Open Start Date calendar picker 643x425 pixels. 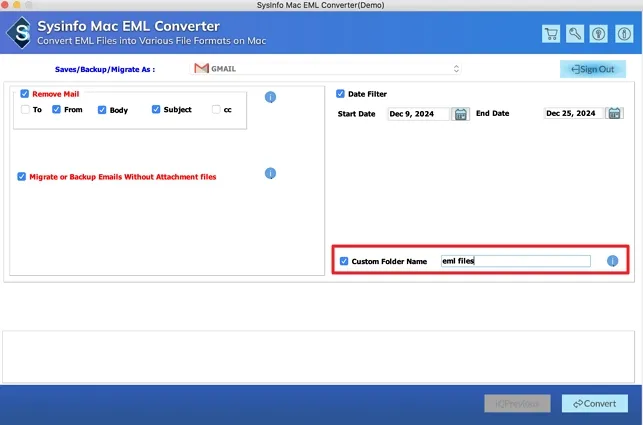(460, 114)
